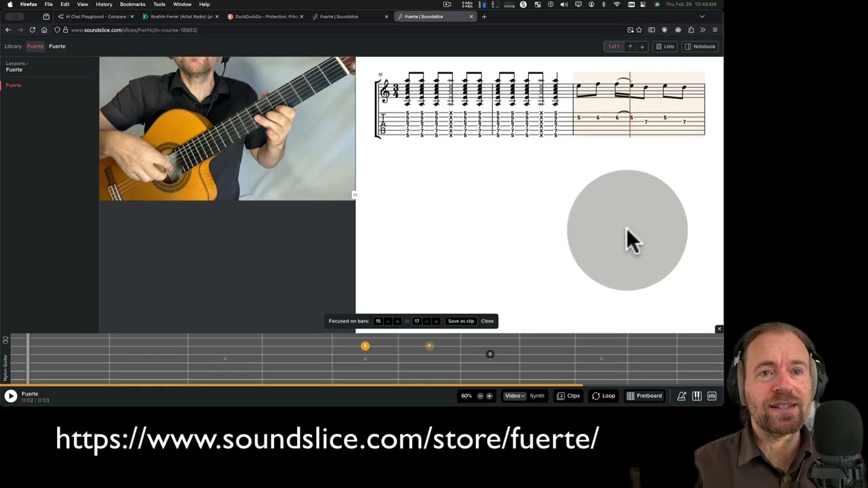Viewport: 868px width, 488px height.
Task: Open the Clips panel
Action: (x=569, y=396)
